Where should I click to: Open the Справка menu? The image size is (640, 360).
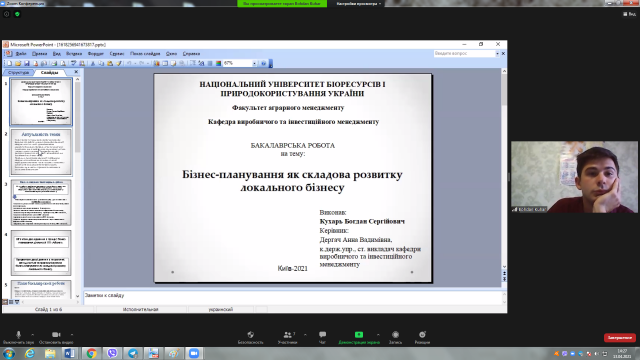click(191, 53)
